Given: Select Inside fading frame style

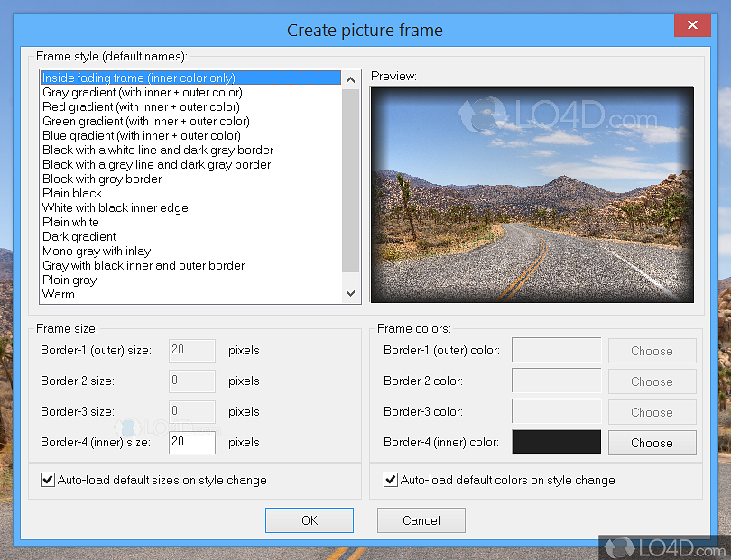Looking at the screenshot, I should pos(139,78).
